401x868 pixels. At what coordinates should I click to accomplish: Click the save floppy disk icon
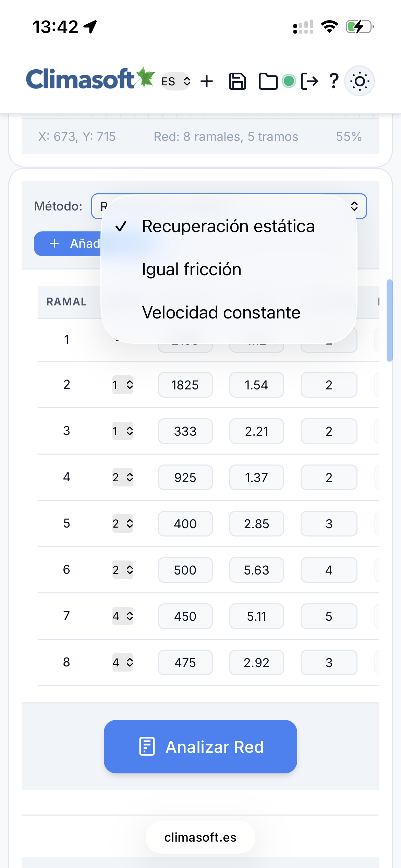click(x=237, y=82)
